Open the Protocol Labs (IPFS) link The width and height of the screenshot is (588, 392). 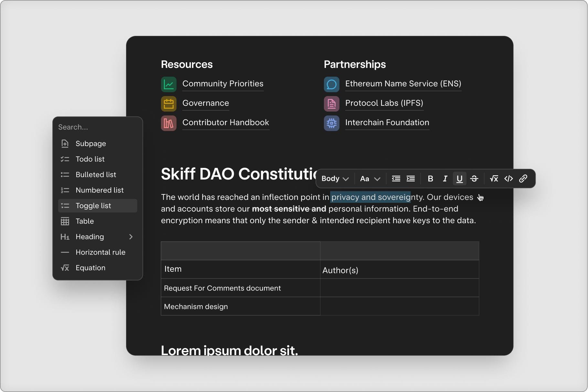[384, 103]
